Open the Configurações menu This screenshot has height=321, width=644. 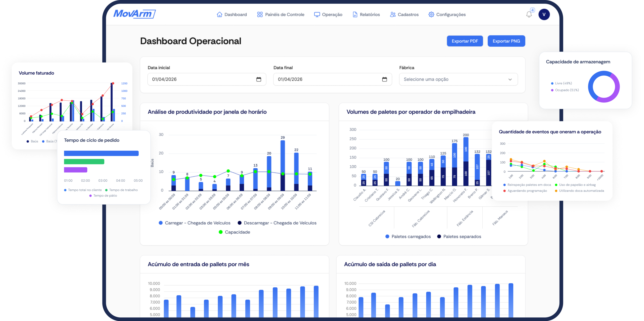click(x=447, y=14)
